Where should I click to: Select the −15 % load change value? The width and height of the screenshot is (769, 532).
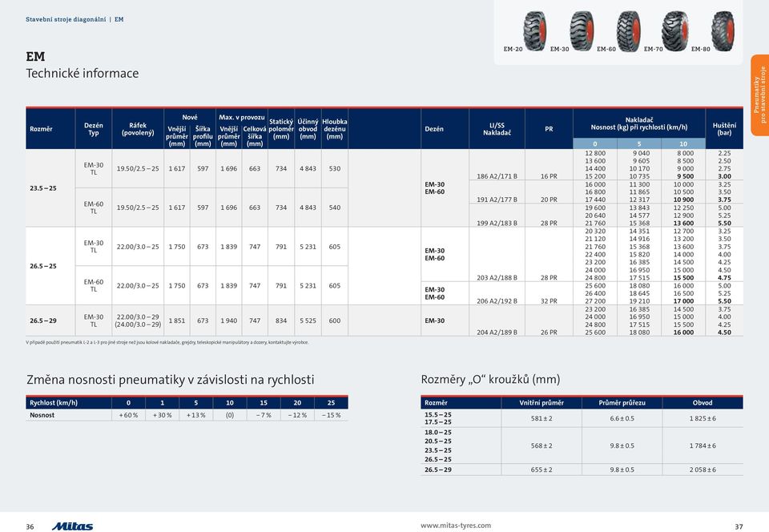pyautogui.click(x=331, y=415)
